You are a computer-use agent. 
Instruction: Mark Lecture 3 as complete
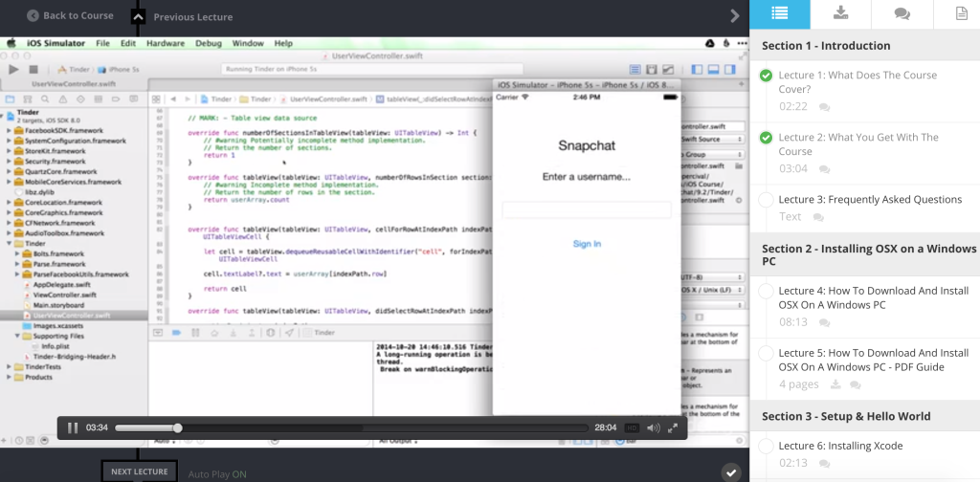(766, 200)
